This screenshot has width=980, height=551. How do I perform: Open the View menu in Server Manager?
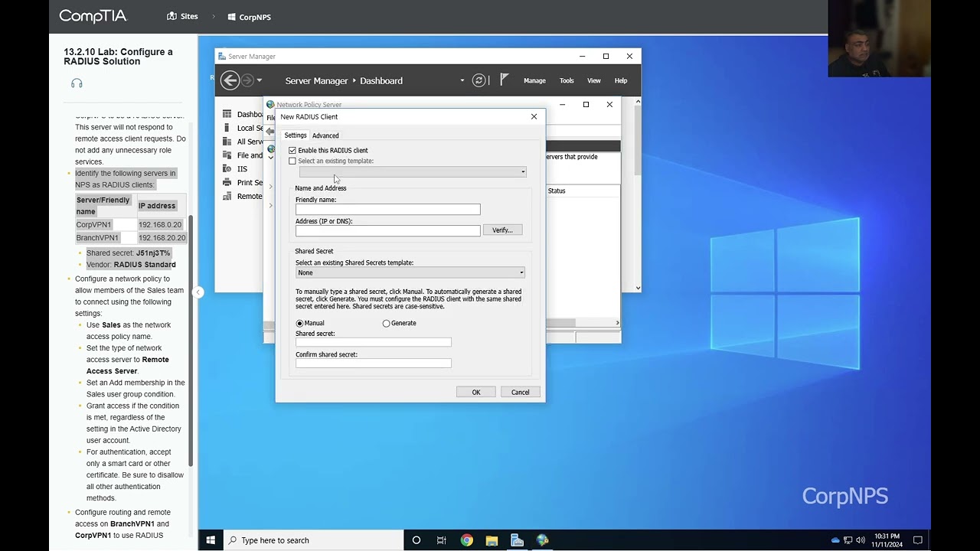[594, 80]
